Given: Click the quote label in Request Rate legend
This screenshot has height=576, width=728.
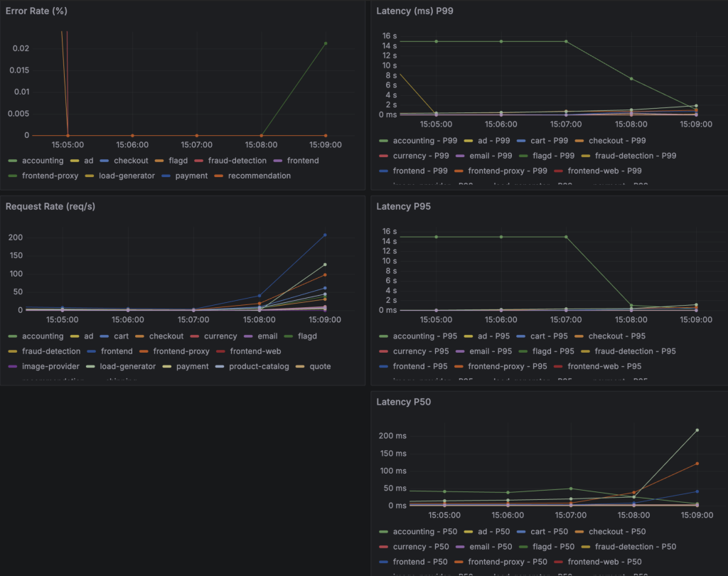Looking at the screenshot, I should point(321,366).
